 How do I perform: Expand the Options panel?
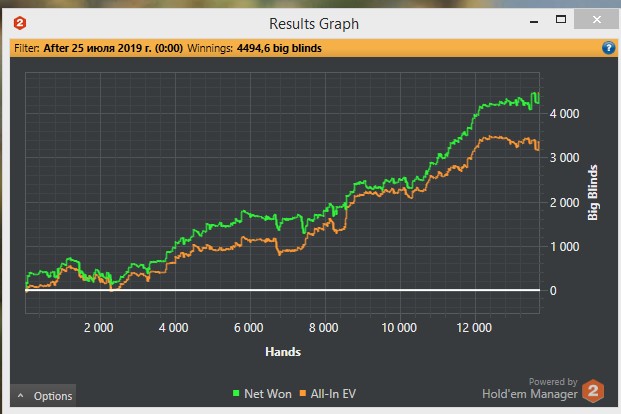click(x=43, y=396)
